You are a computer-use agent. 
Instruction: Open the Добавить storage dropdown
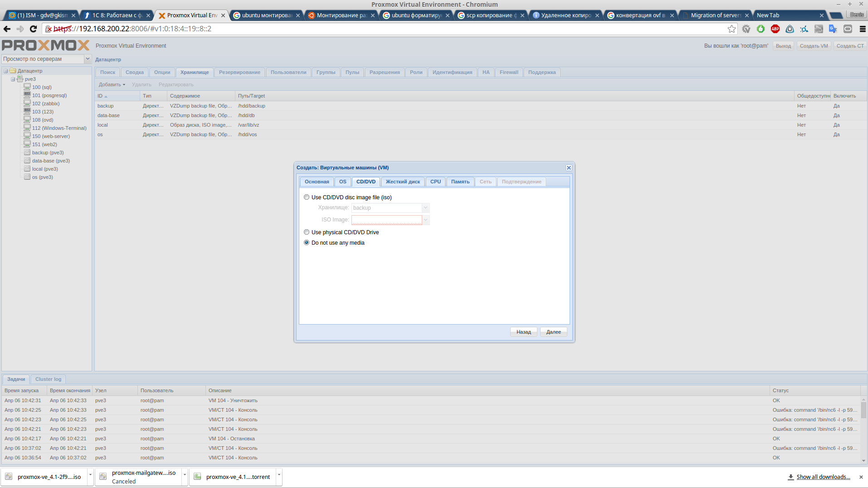(112, 84)
